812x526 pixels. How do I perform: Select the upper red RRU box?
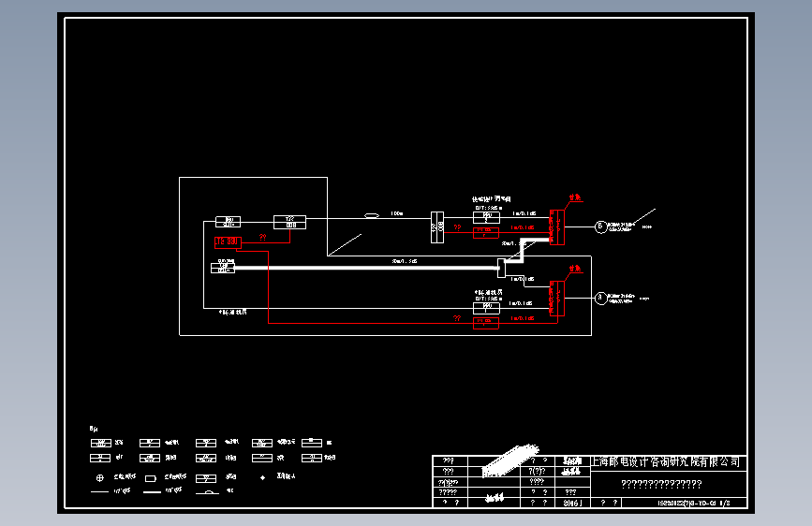point(486,233)
